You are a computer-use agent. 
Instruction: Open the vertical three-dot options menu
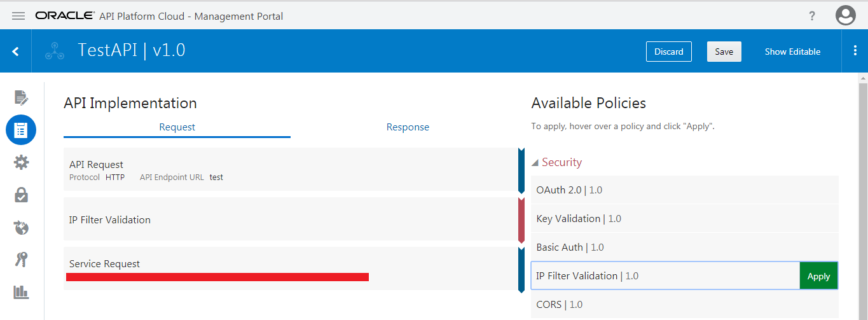855,51
